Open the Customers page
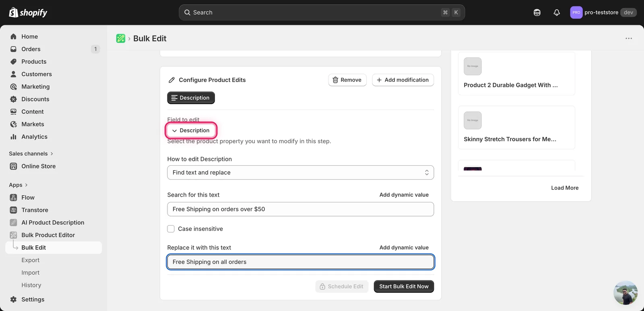This screenshot has height=311, width=644. click(37, 74)
